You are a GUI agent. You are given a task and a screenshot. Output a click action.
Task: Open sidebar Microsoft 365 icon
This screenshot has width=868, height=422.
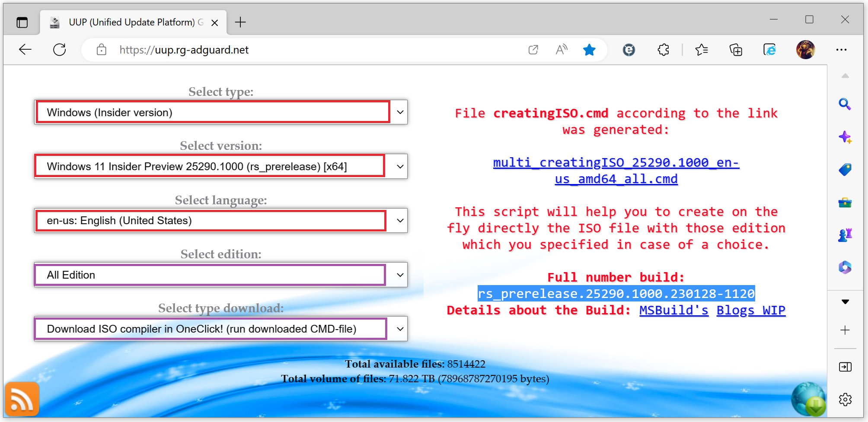coord(845,267)
